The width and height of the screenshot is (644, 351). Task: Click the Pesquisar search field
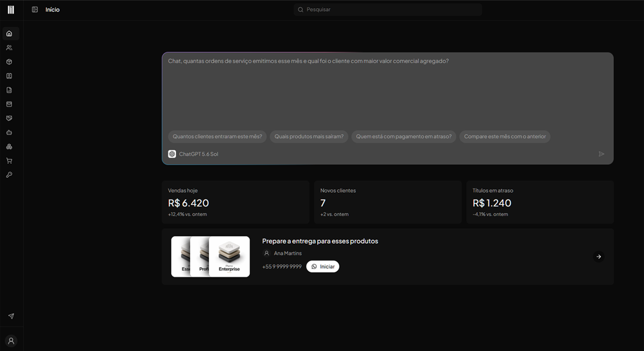(x=388, y=10)
